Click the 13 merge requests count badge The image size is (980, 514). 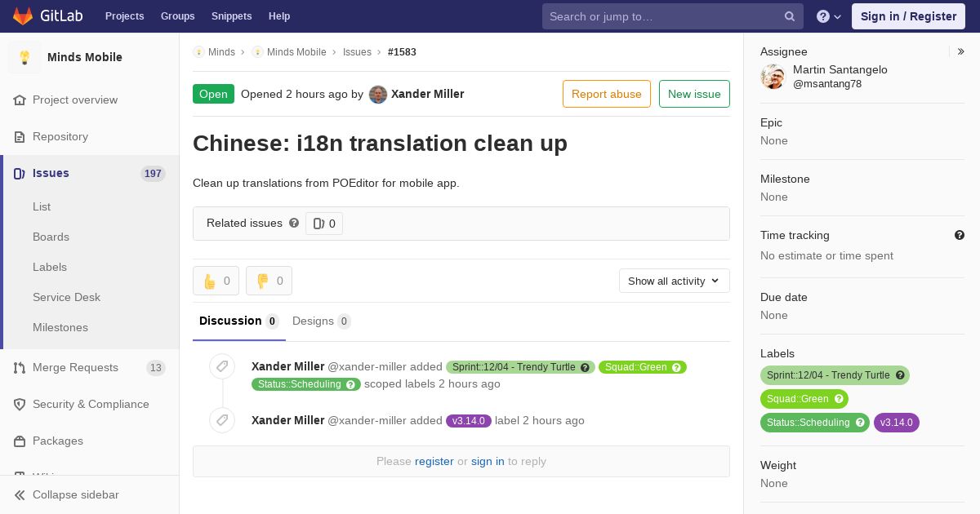(156, 368)
